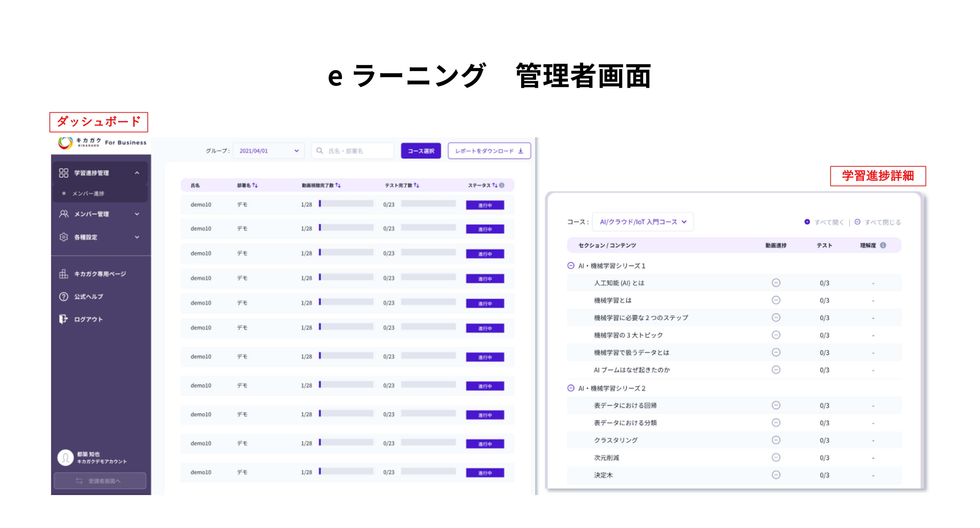The height and width of the screenshot is (528, 980).
Task: Click the 公式ヘルプ question mark icon
Action: (64, 296)
